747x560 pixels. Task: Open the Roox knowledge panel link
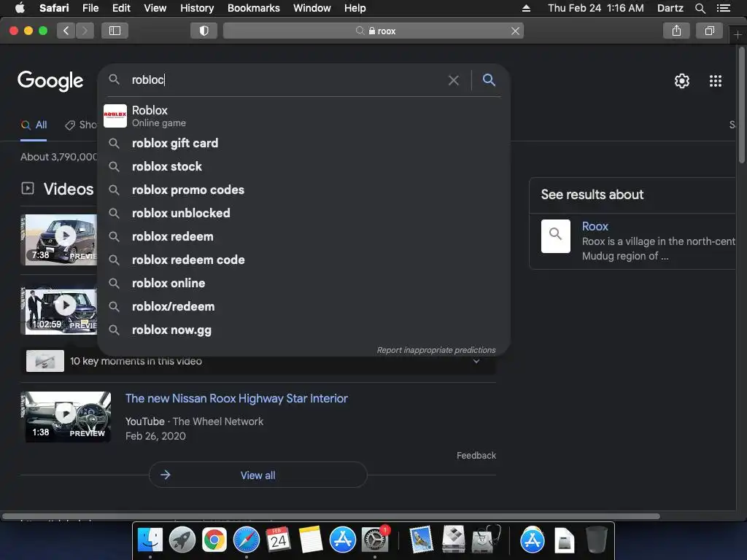click(595, 226)
